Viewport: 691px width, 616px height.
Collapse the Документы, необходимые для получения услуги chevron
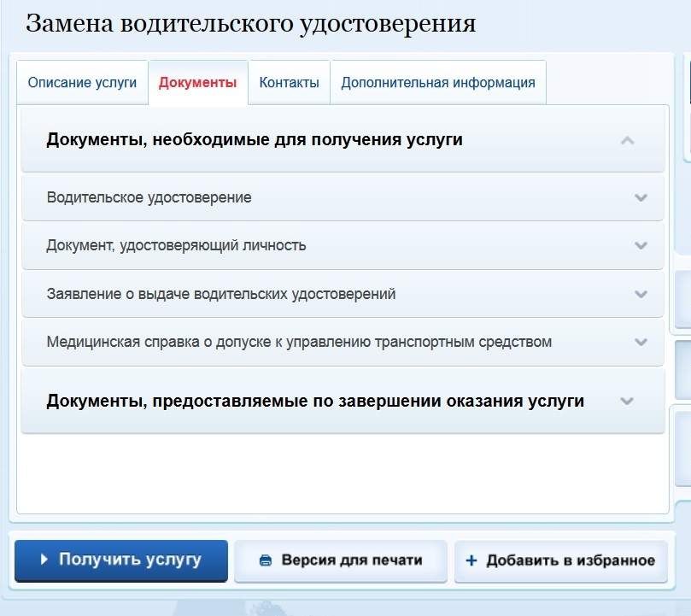click(x=628, y=140)
